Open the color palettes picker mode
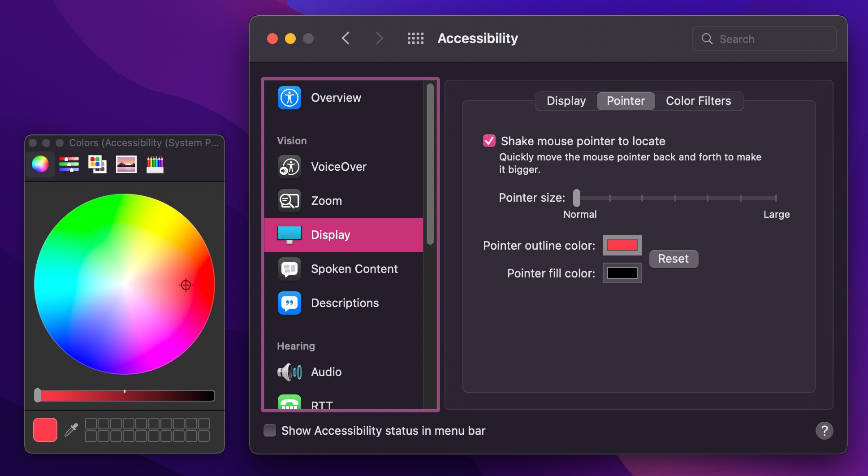This screenshot has width=868, height=476. pos(97,164)
